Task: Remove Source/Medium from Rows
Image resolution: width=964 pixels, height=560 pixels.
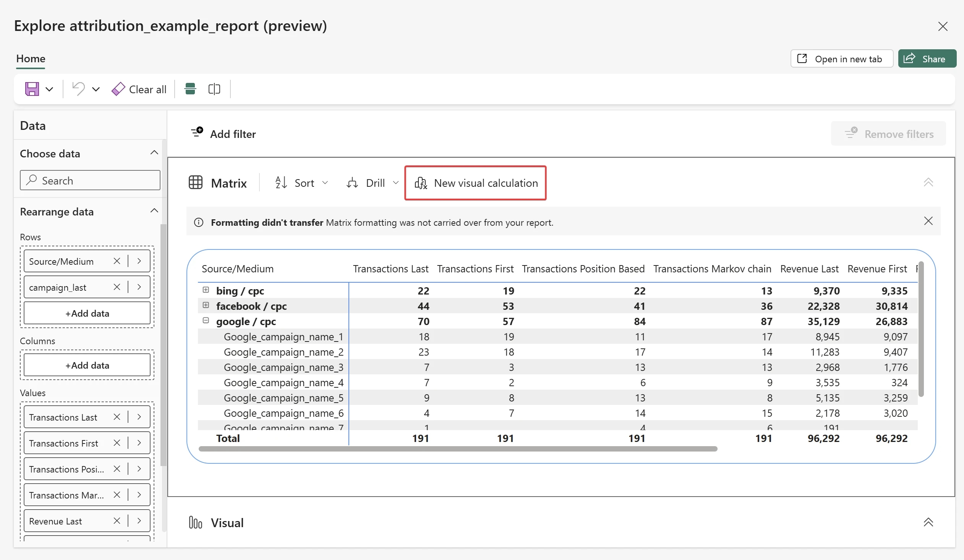Action: point(117,261)
